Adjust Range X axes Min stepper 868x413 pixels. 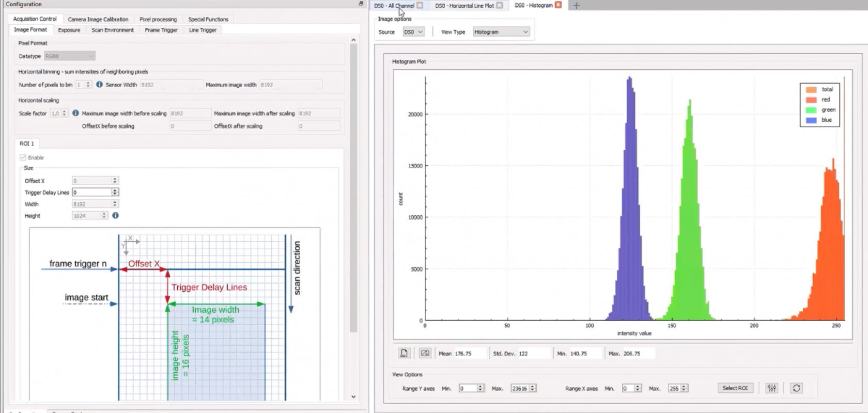(x=638, y=388)
